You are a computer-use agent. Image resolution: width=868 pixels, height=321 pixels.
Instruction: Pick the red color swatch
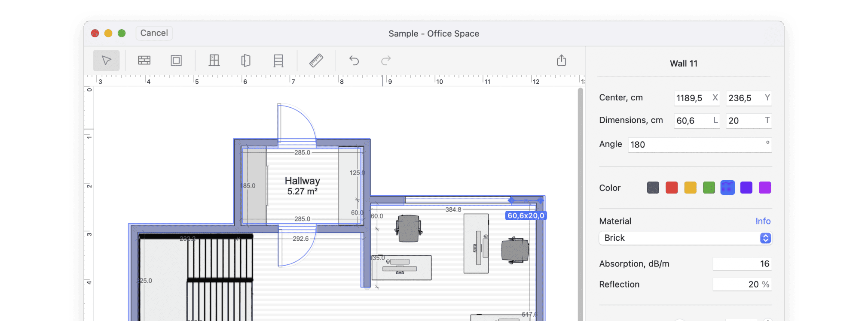coord(671,188)
